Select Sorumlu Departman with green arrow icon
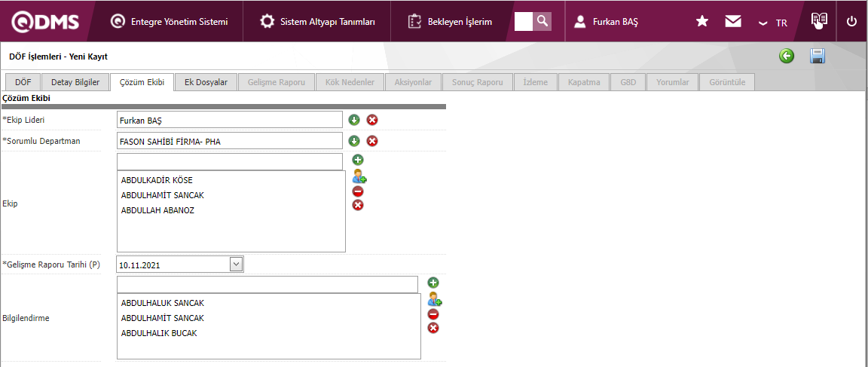Screen dimensions: 868x367 coord(354,141)
